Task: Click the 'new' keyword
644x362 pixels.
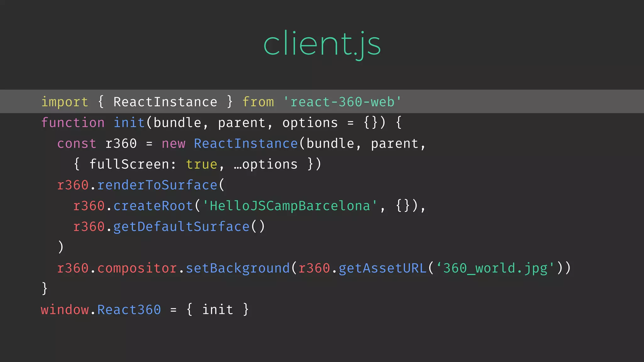Action: [174, 144]
